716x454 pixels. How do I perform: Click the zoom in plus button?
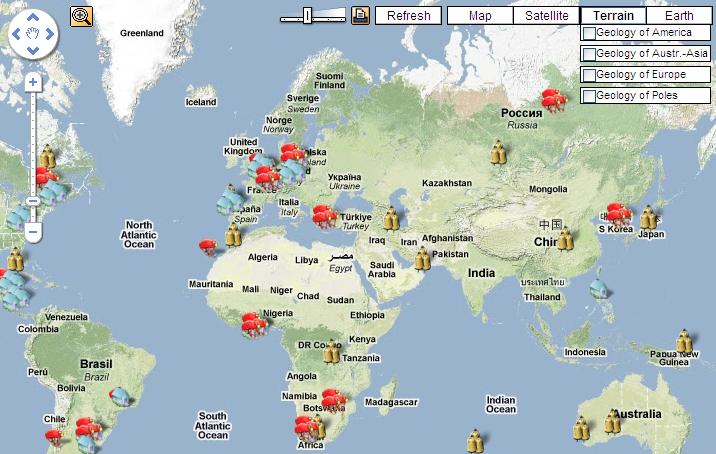[x=33, y=82]
